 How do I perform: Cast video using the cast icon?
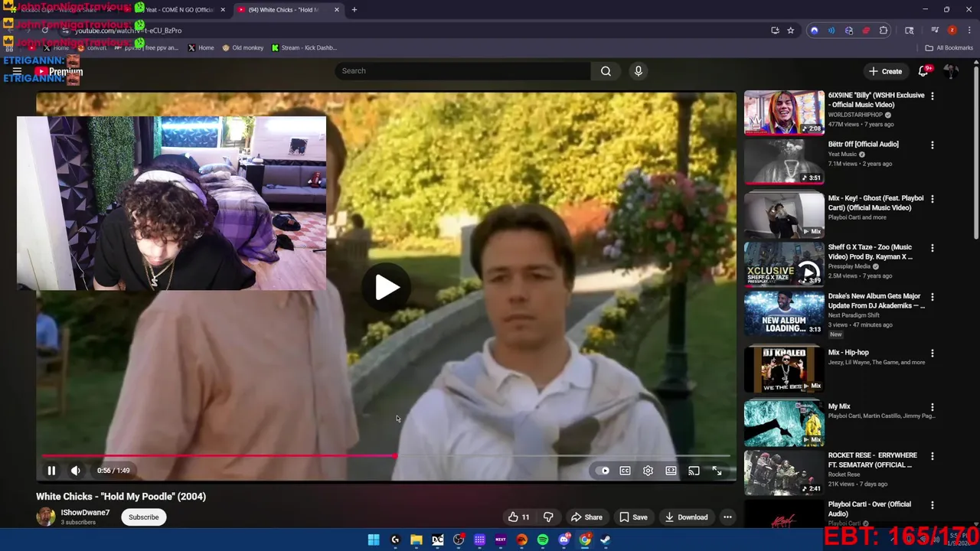(x=694, y=471)
